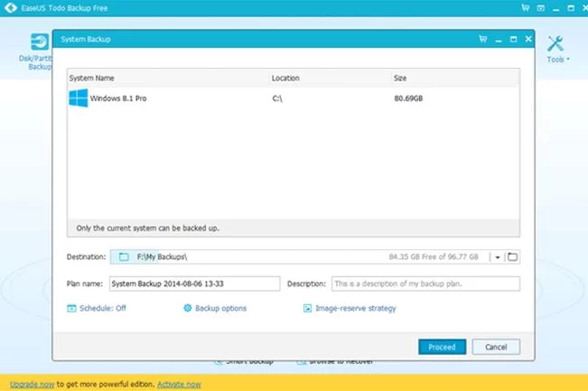Open the dropdown arrow next to Tools
Viewport: 588px width, 391px height.
[567, 60]
